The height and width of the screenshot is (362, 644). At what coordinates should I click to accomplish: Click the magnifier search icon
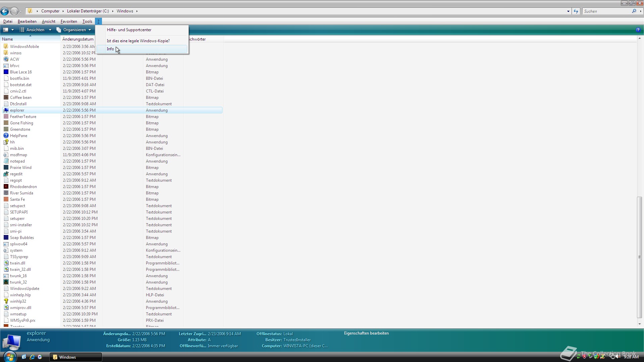[634, 11]
